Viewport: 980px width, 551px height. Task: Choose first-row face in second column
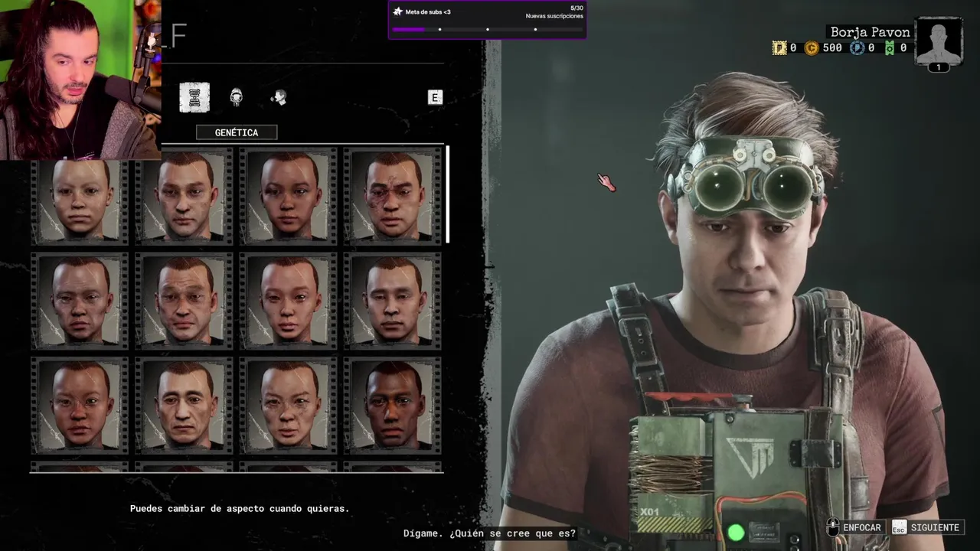pyautogui.click(x=184, y=197)
